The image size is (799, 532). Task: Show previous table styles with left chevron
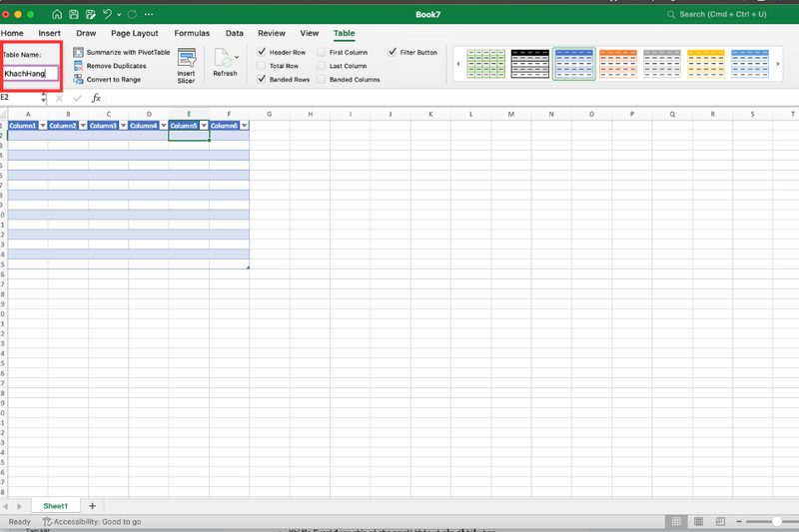[458, 64]
